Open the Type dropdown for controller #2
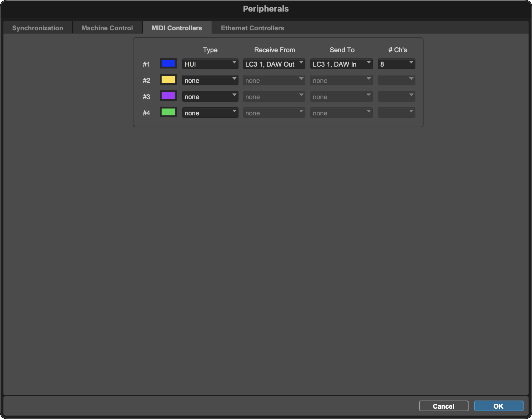532x419 pixels. tap(210, 80)
